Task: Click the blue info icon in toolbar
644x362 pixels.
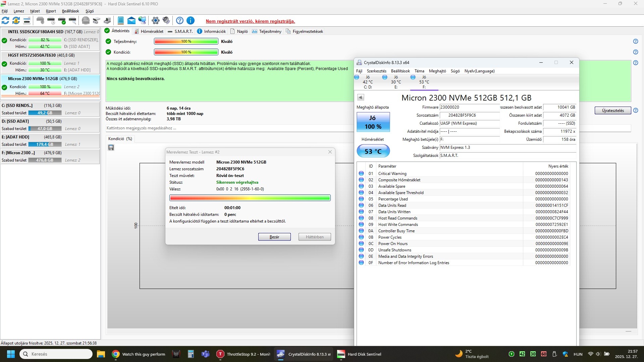Action: pyautogui.click(x=191, y=21)
